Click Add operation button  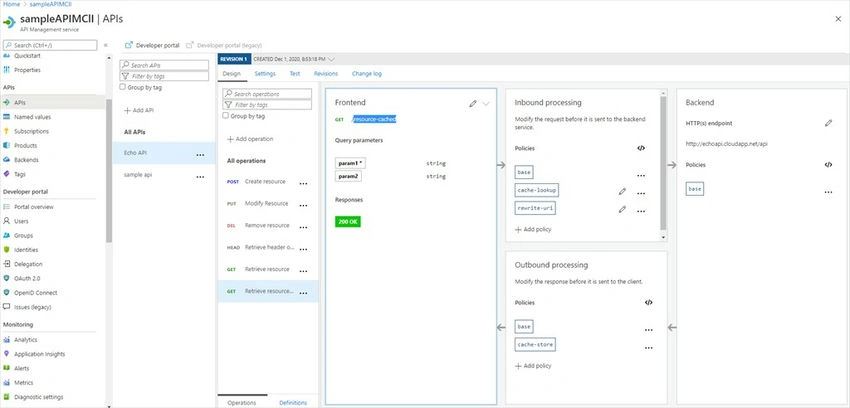point(250,139)
